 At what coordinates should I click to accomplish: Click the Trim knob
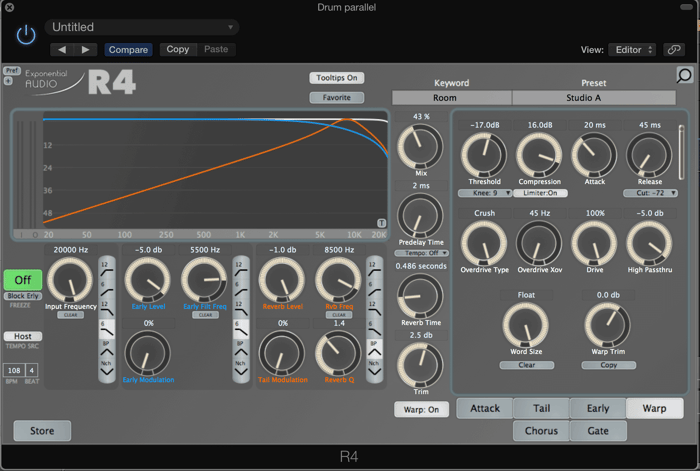(x=420, y=365)
